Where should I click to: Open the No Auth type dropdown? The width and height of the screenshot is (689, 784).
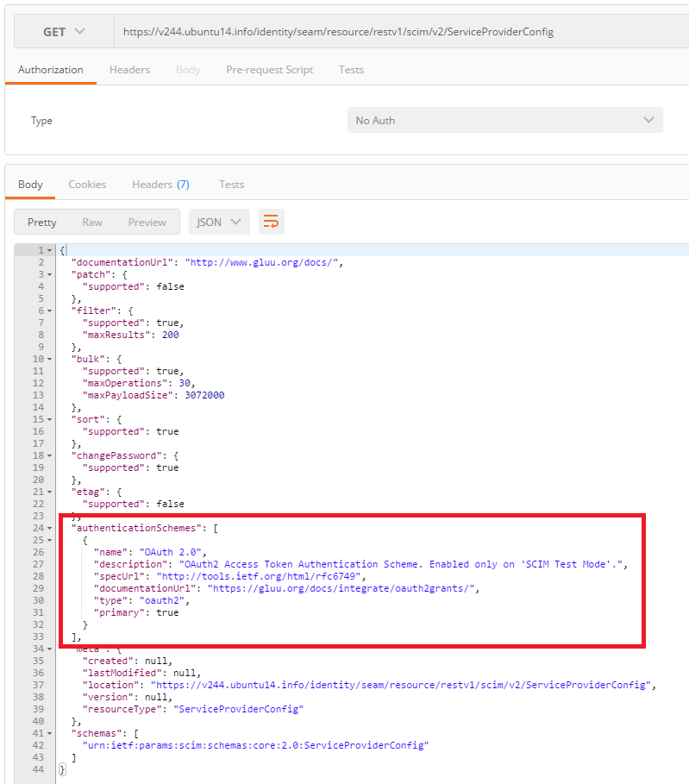point(504,121)
